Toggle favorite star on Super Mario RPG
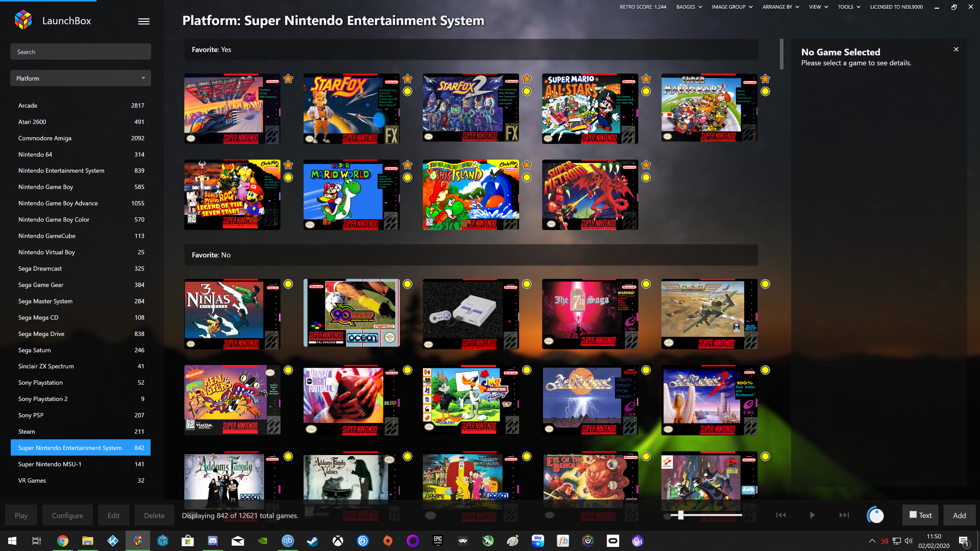980x551 pixels. point(288,165)
